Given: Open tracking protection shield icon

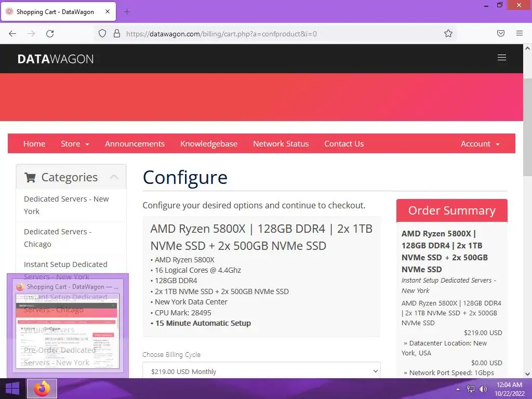Looking at the screenshot, I should [x=102, y=34].
